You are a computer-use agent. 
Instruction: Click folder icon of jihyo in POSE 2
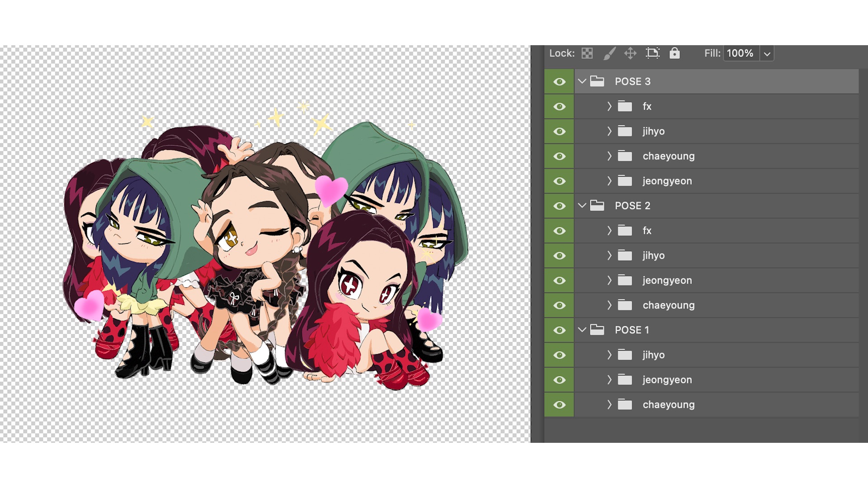pyautogui.click(x=625, y=255)
